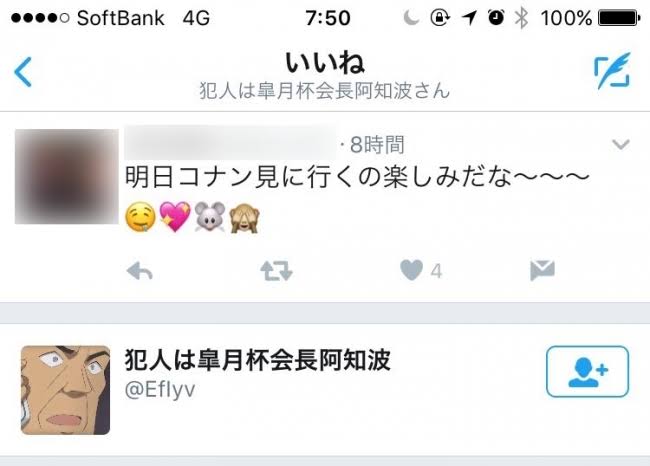
Task: Tap the back arrow in header
Action: 23,72
